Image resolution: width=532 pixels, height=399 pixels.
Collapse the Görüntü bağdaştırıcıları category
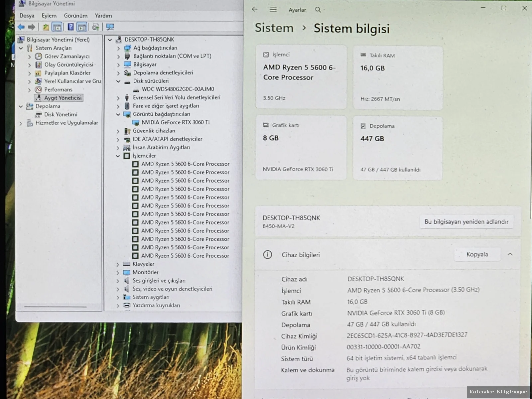coord(118,114)
